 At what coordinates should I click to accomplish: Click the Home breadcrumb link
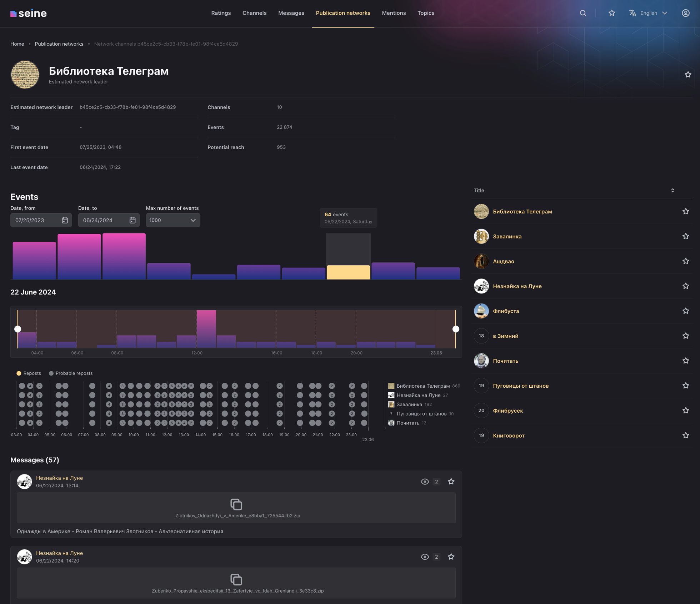17,44
